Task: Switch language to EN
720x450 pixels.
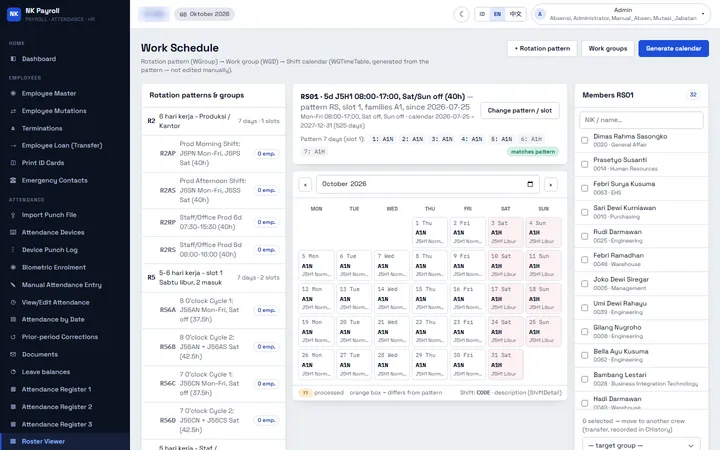Action: click(497, 14)
